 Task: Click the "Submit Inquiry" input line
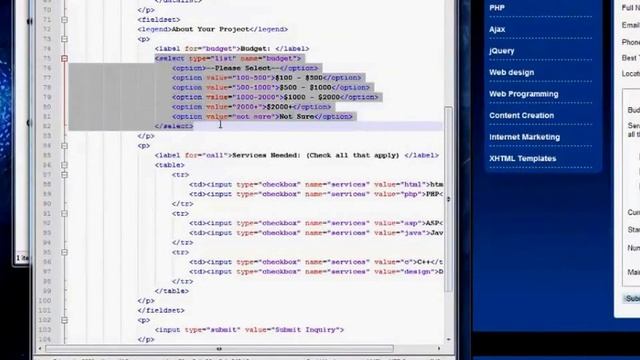click(x=249, y=330)
